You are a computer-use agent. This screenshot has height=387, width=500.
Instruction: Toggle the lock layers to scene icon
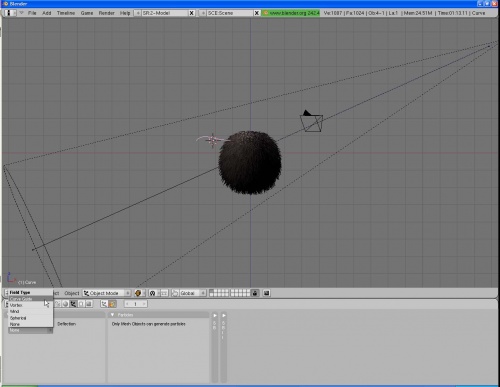(255, 293)
